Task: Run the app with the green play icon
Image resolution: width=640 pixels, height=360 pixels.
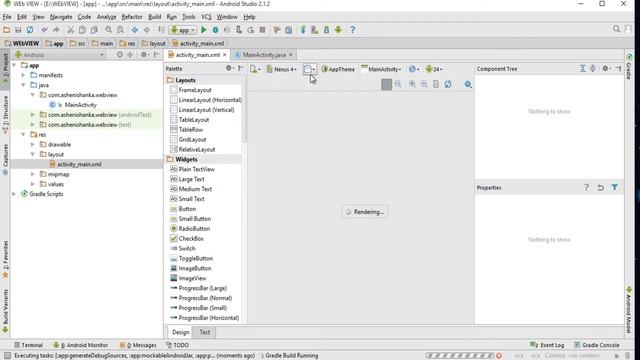Action: click(204, 30)
